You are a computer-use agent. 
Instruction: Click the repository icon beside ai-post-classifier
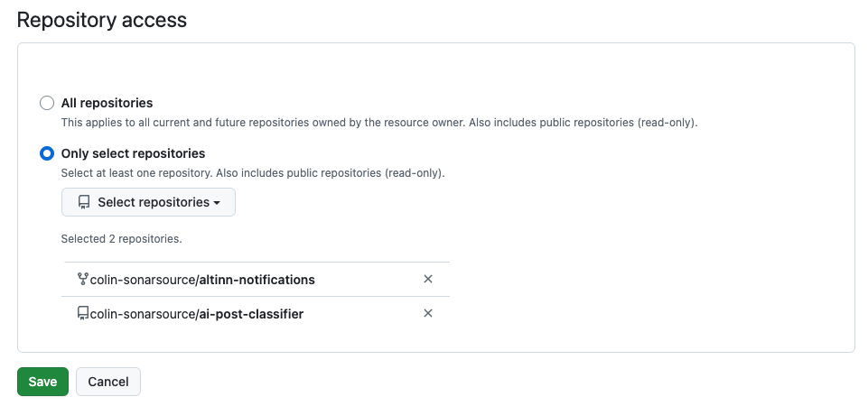pos(83,313)
